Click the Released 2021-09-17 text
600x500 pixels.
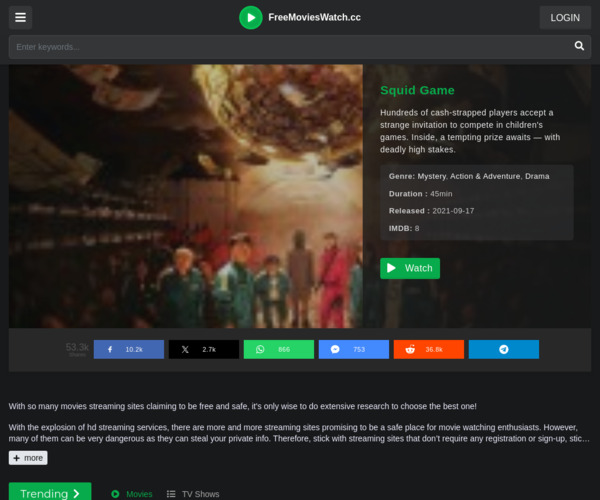pos(431,211)
